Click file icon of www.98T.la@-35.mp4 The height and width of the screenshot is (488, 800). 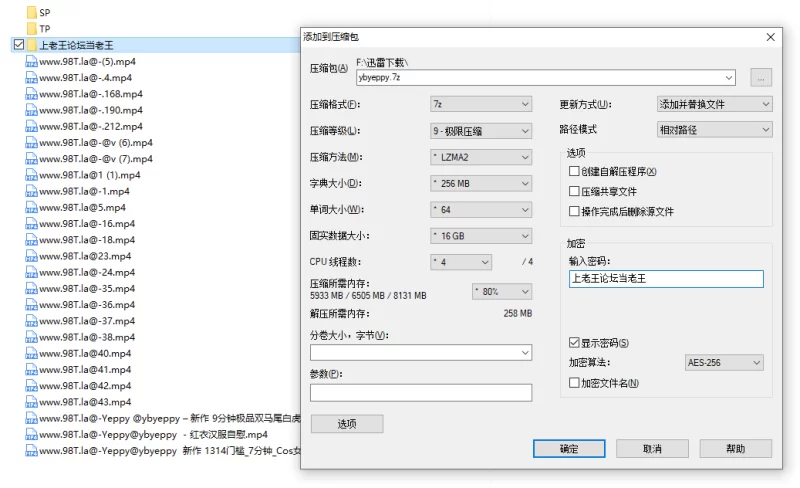point(32,289)
